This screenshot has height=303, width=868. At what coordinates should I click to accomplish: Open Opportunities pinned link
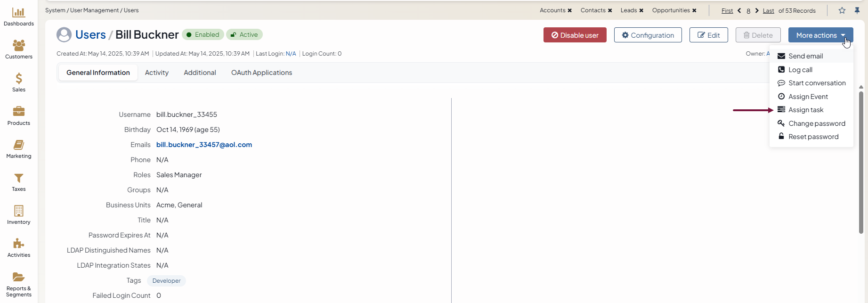point(671,10)
